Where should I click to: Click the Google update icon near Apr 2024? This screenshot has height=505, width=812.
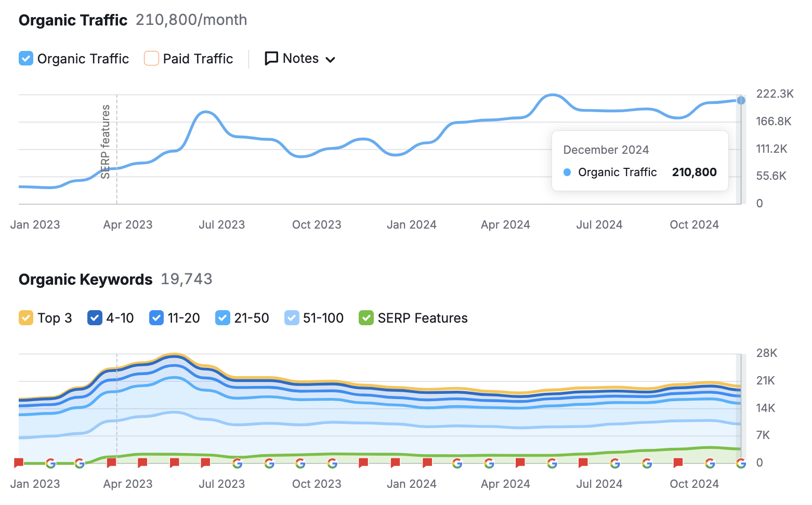tap(489, 463)
